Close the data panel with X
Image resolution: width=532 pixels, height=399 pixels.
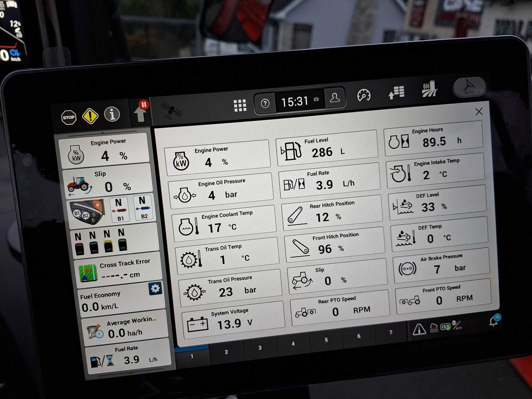[479, 111]
